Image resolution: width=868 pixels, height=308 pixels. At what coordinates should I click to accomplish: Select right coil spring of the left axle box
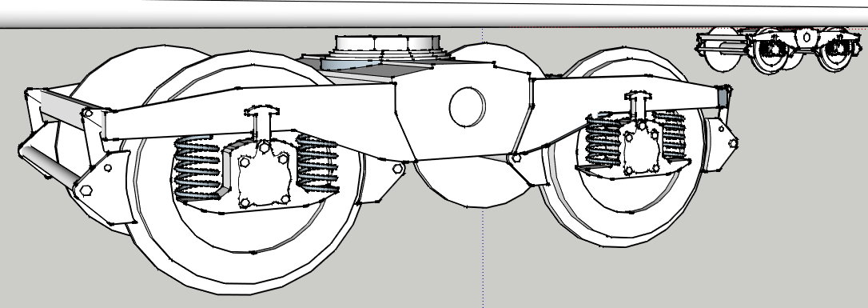[317, 163]
